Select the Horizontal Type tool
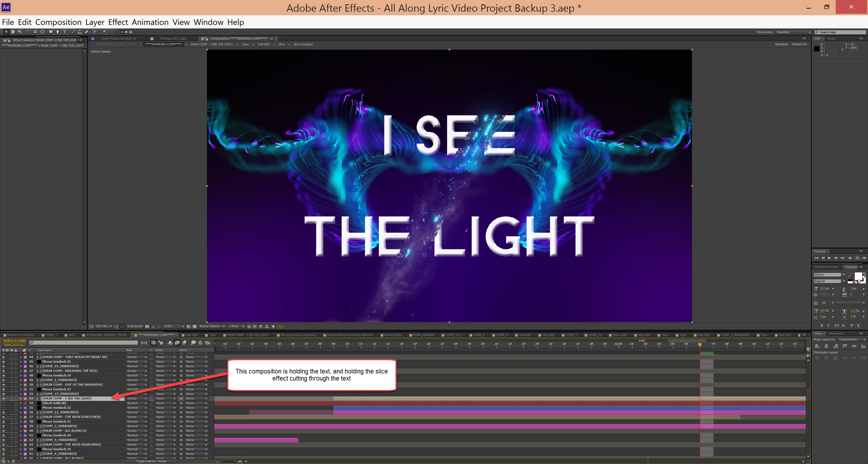868x464 pixels. point(65,32)
